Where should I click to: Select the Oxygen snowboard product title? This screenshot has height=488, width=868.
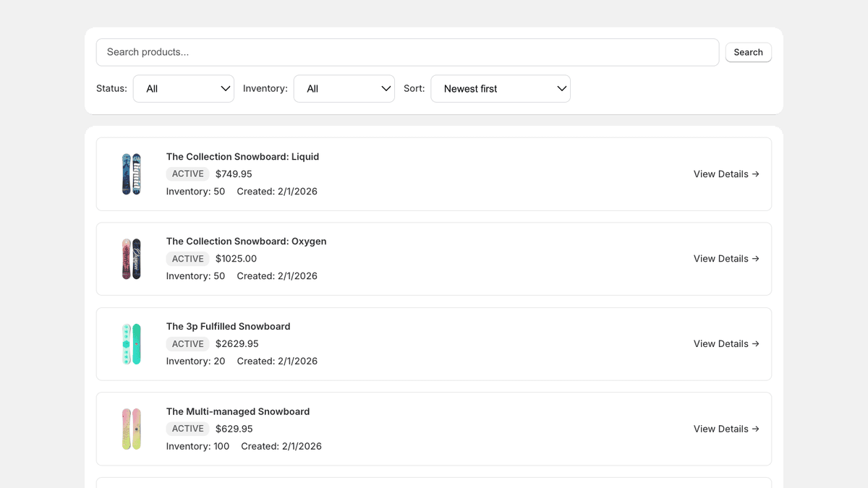[x=246, y=241]
